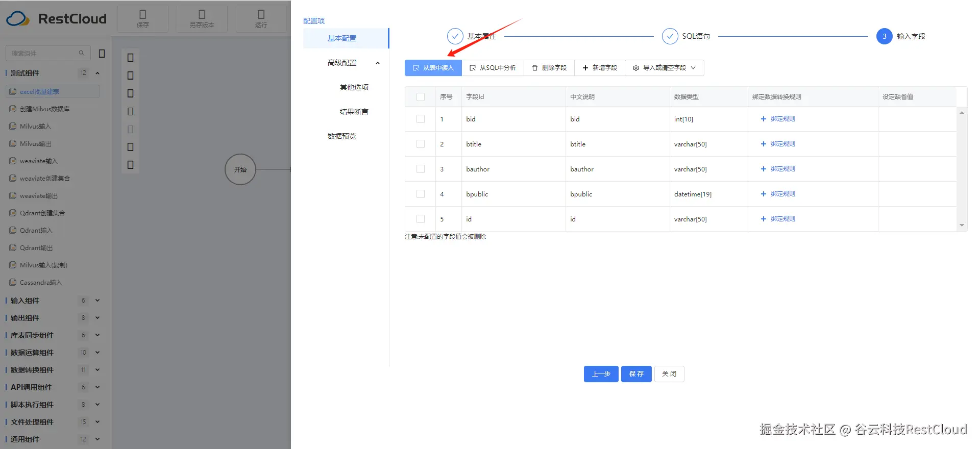Toggle the select-all checkbox in the table header

click(421, 97)
